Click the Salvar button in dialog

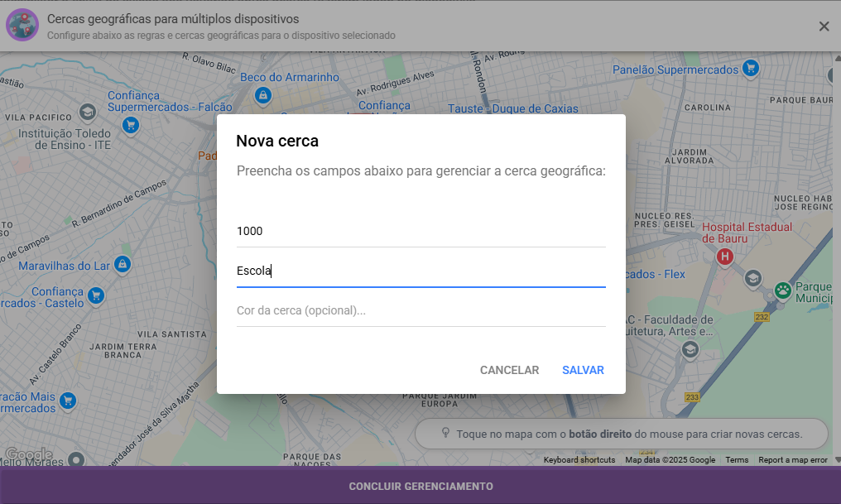tap(583, 370)
